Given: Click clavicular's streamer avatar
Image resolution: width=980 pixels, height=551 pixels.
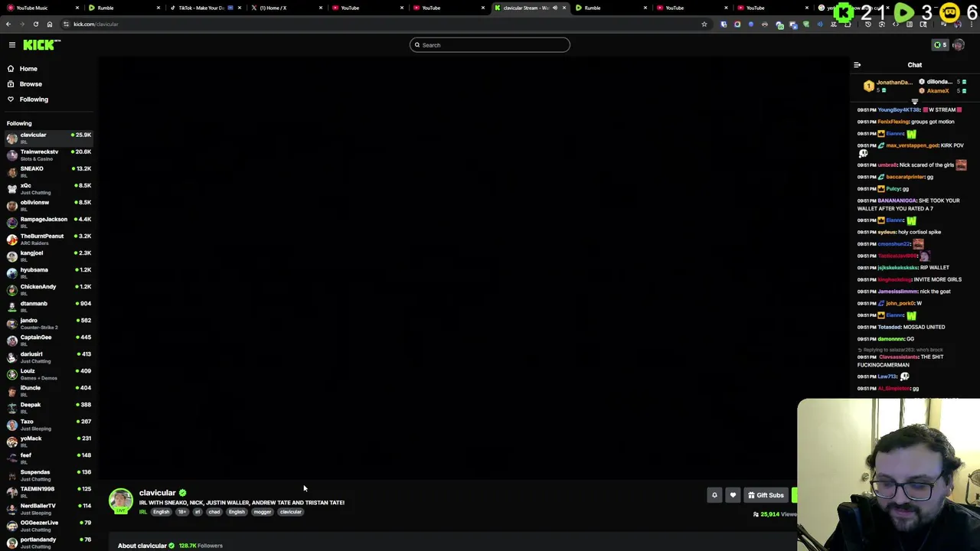Looking at the screenshot, I should [120, 500].
